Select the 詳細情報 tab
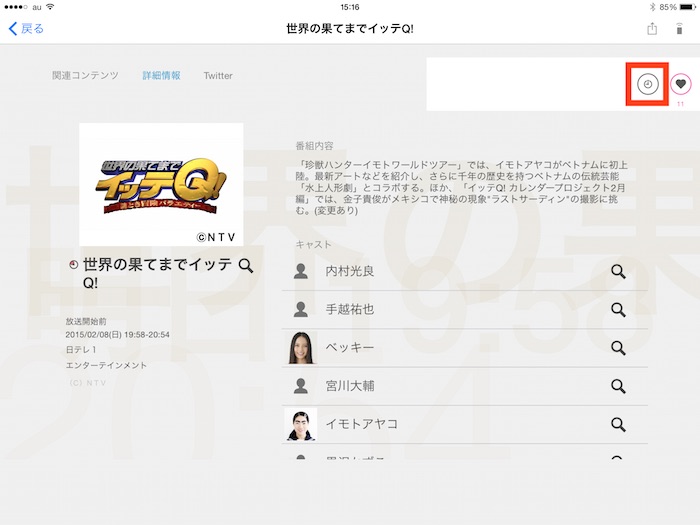Screen dimensions: 700x525 click(x=161, y=75)
